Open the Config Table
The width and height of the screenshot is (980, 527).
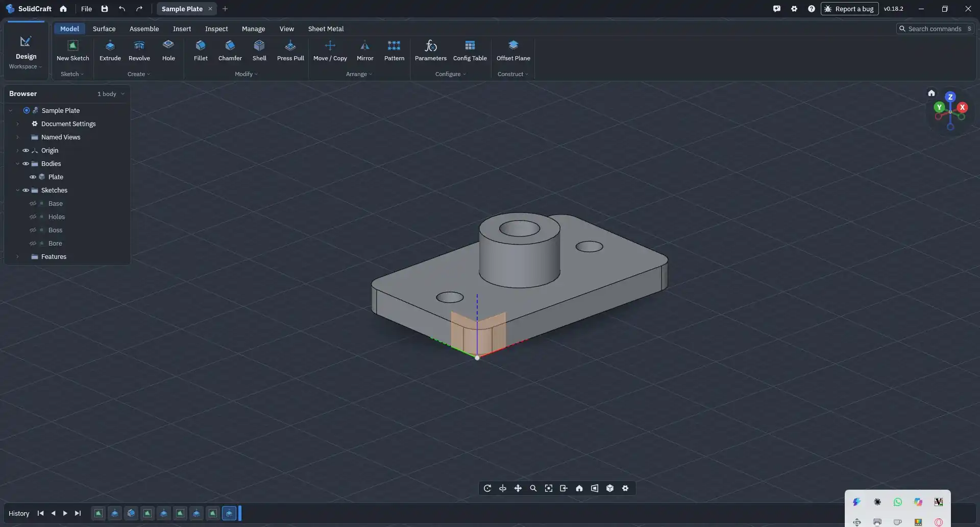click(470, 51)
